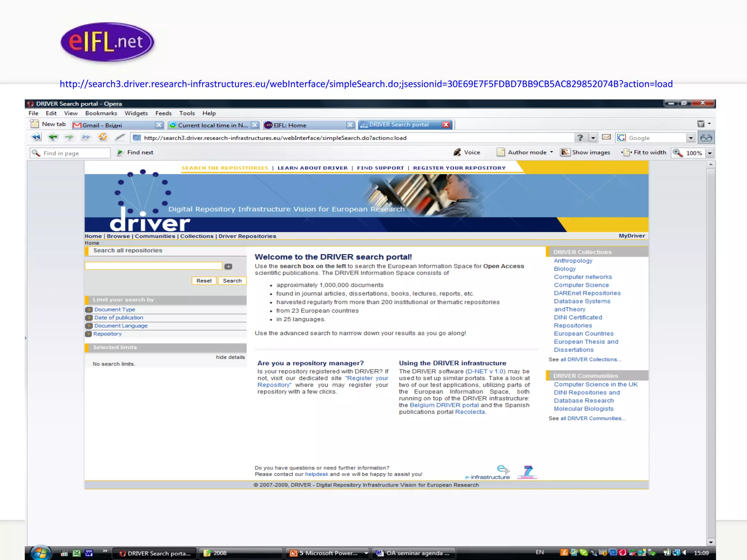The image size is (747, 560).
Task: Open the Anthropology collection link
Action: 573,261
